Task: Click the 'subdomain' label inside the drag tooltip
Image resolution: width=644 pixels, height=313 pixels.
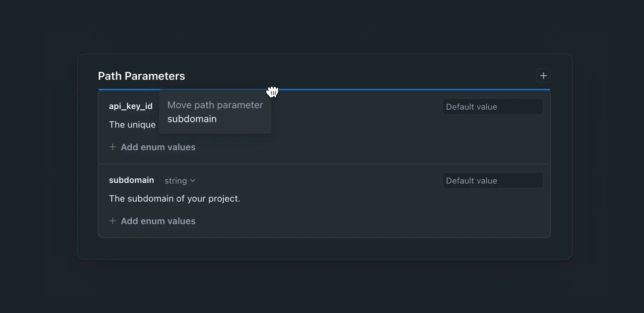Action: coord(192,119)
